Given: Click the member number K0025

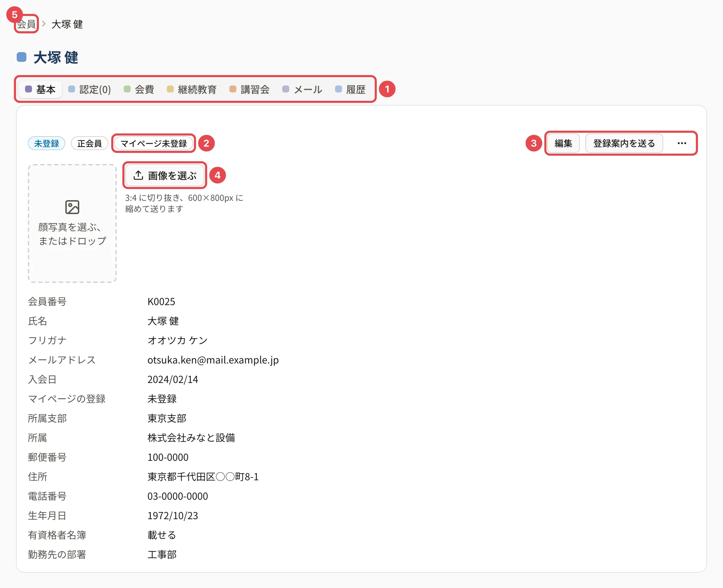Looking at the screenshot, I should click(x=161, y=301).
